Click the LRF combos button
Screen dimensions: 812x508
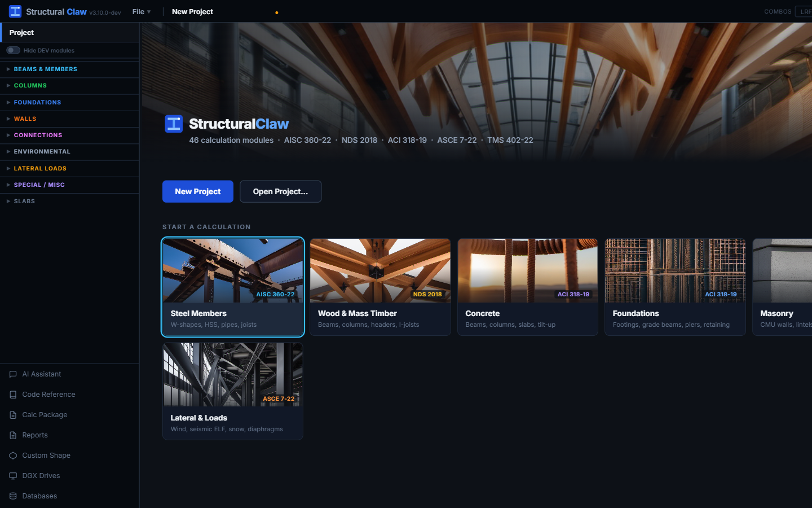coord(804,11)
